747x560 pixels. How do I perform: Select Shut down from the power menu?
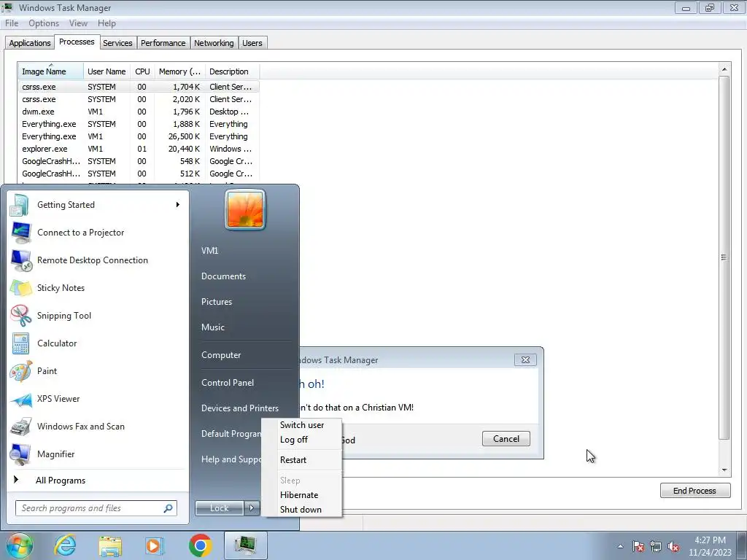click(301, 510)
